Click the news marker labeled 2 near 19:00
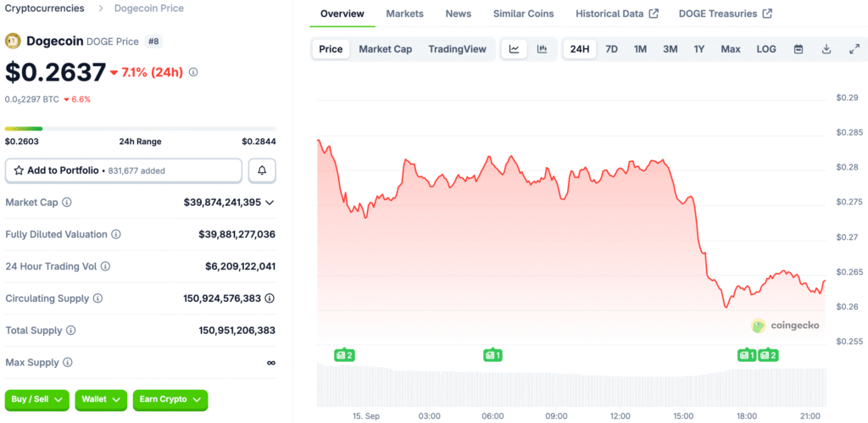Viewport: 868px width, 423px height. [x=768, y=355]
